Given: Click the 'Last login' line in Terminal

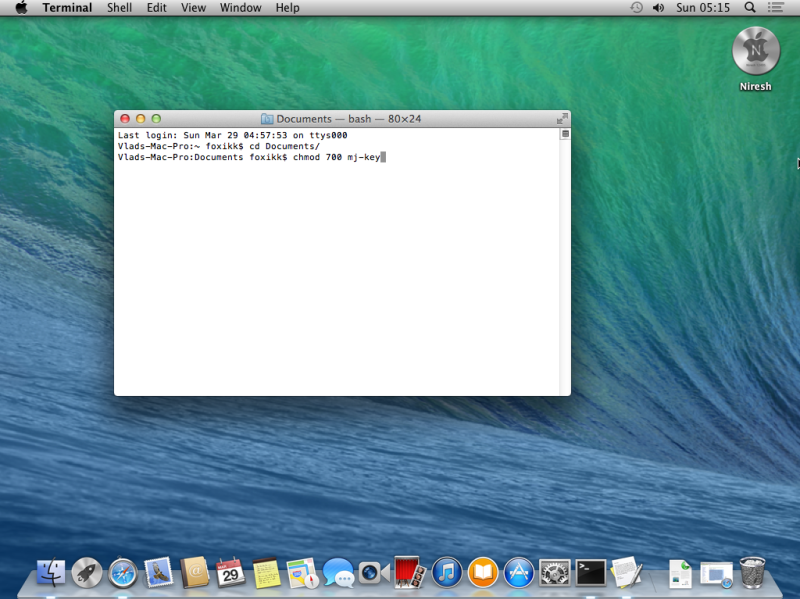Looking at the screenshot, I should [x=232, y=135].
